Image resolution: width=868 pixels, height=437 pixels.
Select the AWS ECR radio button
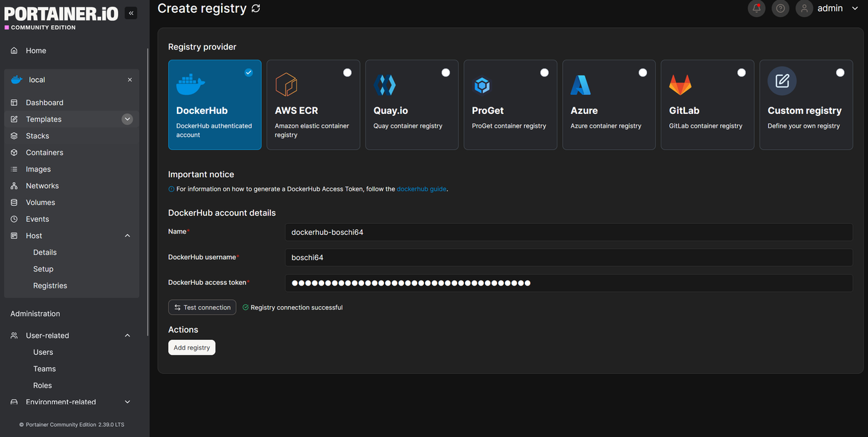(x=347, y=73)
